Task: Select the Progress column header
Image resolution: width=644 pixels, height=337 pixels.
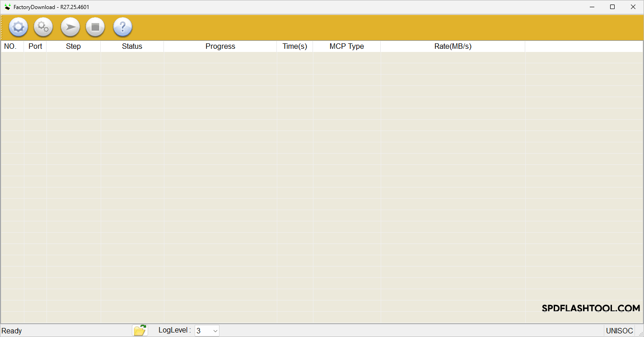Action: click(220, 46)
